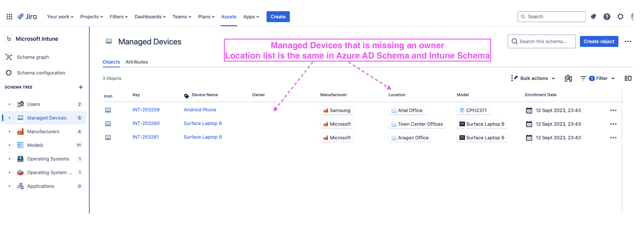This screenshot has width=644, height=227.
Task: Switch to the Attributes tab
Action: click(x=137, y=62)
